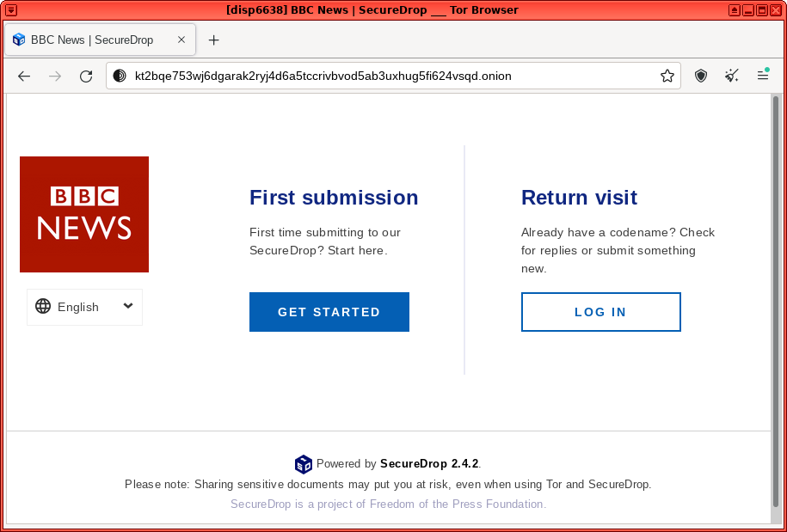This screenshot has width=787, height=532.
Task: Click "First time submitting" description text
Action: coord(325,242)
